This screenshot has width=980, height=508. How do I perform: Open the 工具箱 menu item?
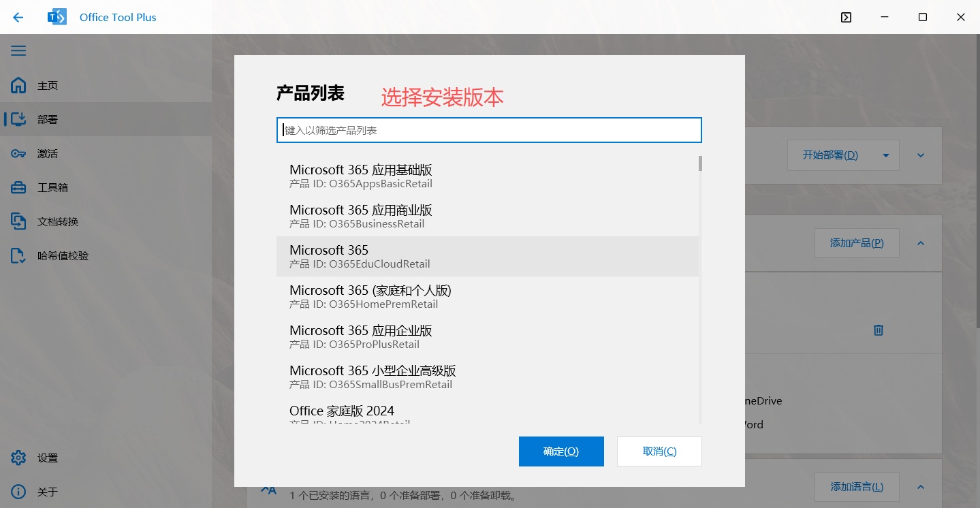pos(106,187)
